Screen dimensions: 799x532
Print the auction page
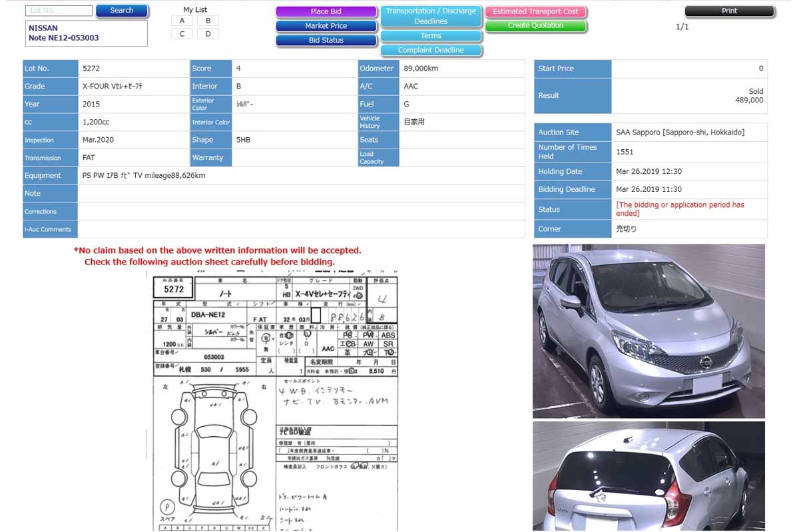(730, 11)
